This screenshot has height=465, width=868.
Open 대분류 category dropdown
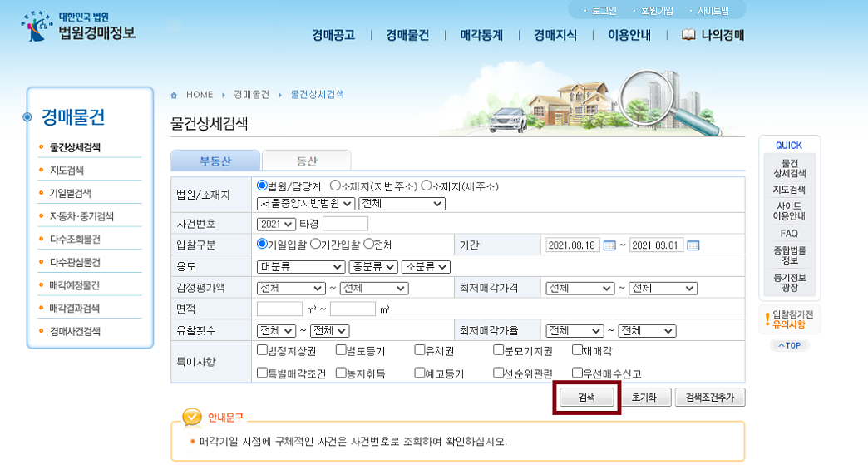[x=301, y=267]
